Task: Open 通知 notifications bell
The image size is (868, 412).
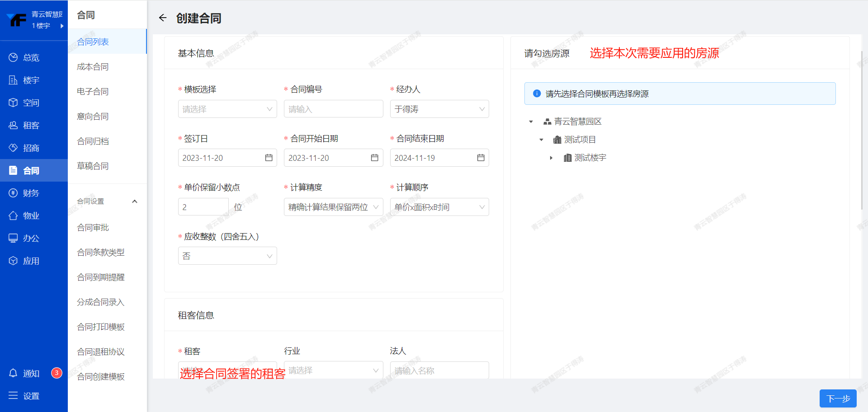Action: pos(14,373)
